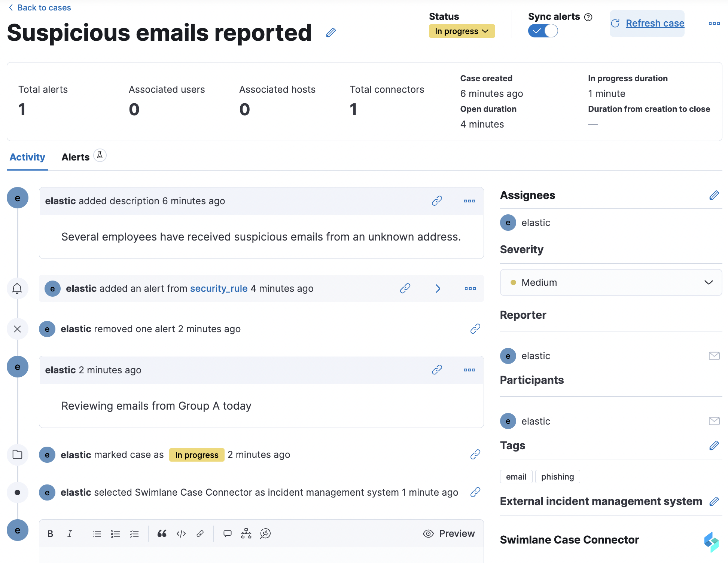Insert code formatting in the editor
This screenshot has width=728, height=563.
pos(181,534)
